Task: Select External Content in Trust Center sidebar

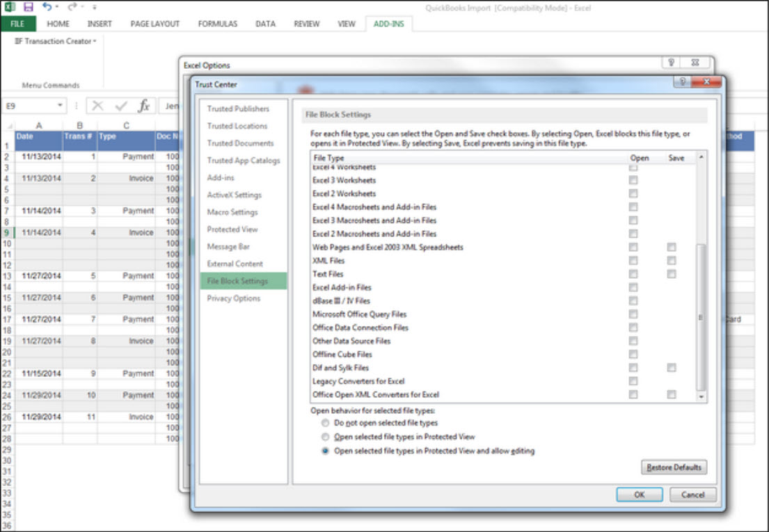Action: (x=235, y=264)
